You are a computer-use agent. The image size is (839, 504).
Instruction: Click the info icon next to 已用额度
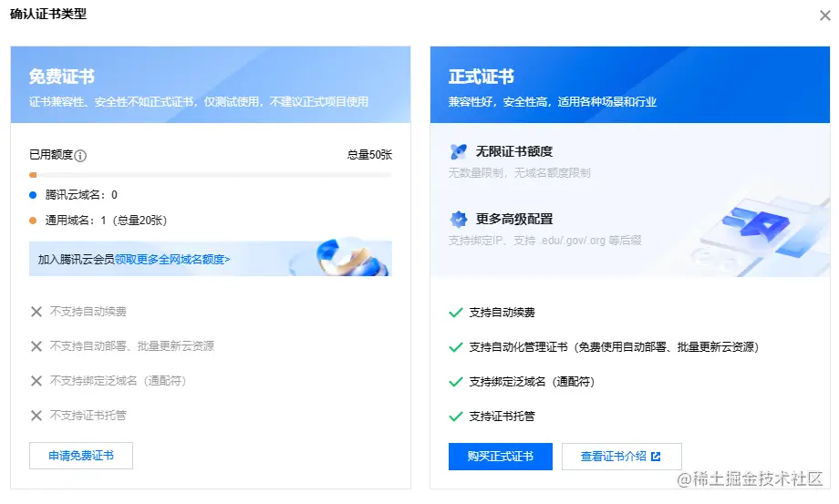[80, 156]
